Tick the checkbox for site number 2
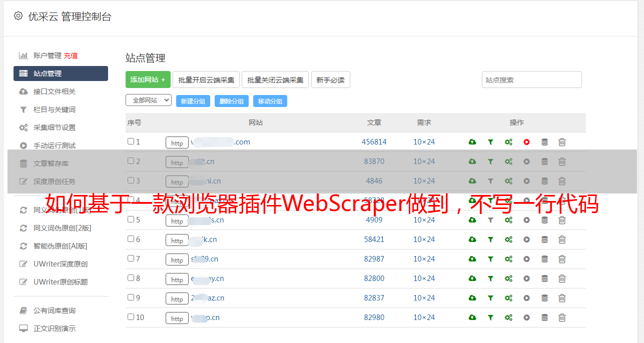This screenshot has width=644, height=343. 131,161
